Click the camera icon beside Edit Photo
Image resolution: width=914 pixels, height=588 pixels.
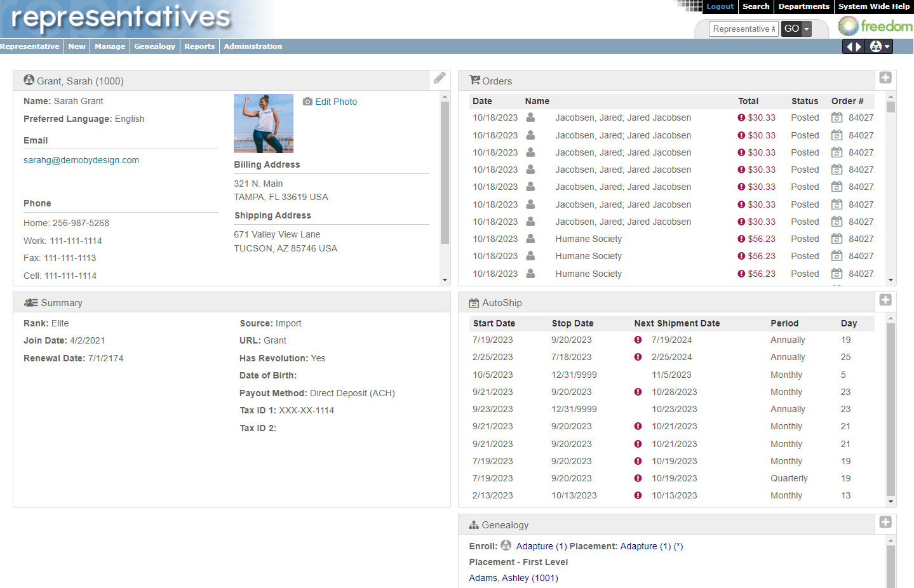307,102
